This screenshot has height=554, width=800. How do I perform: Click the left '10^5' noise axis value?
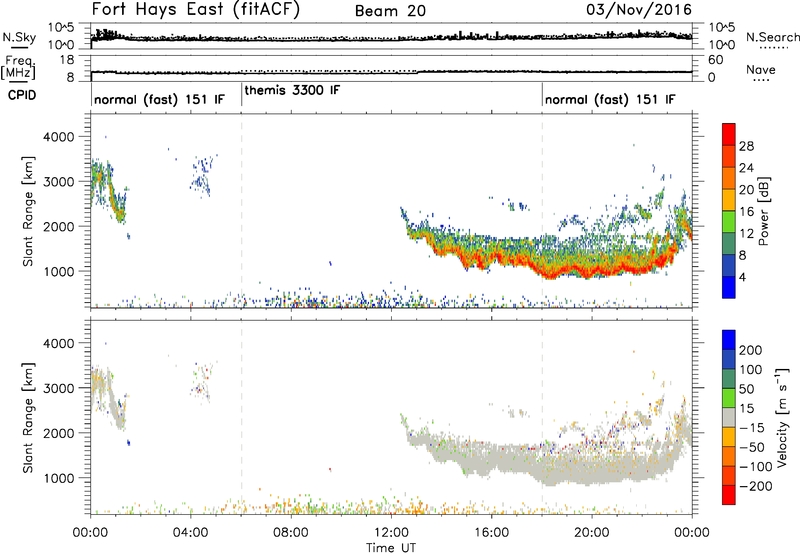click(61, 27)
